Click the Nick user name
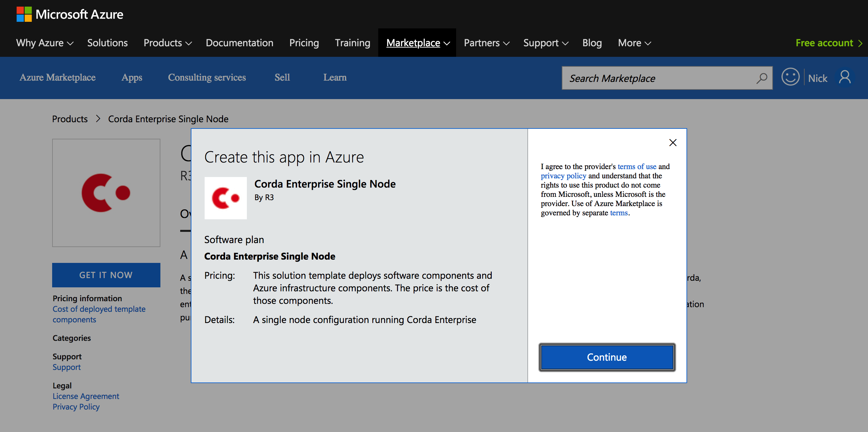 [818, 78]
